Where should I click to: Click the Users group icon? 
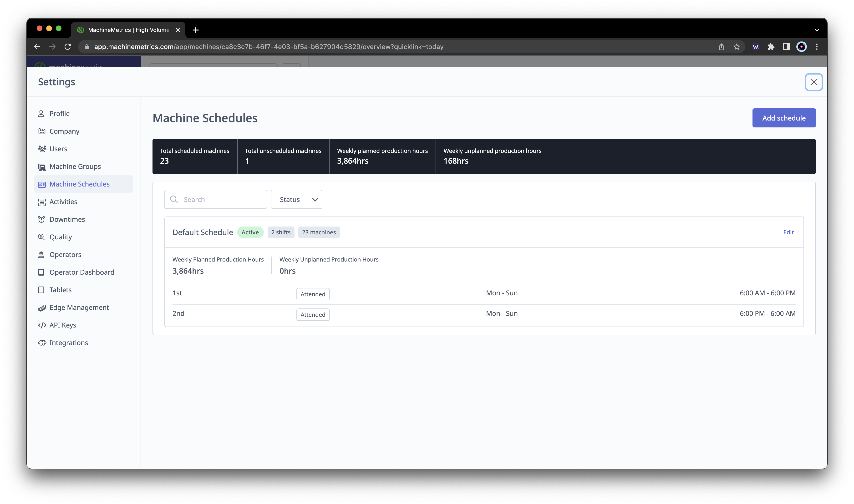click(42, 149)
